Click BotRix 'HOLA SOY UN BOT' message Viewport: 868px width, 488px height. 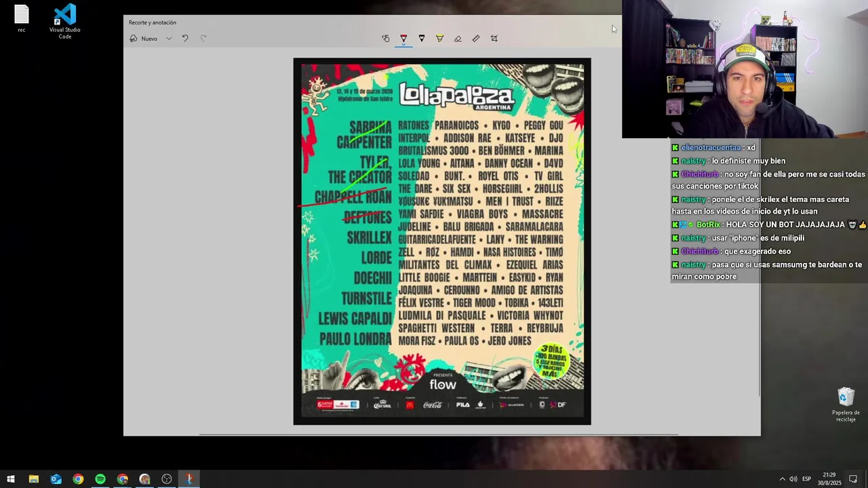[769, 224]
